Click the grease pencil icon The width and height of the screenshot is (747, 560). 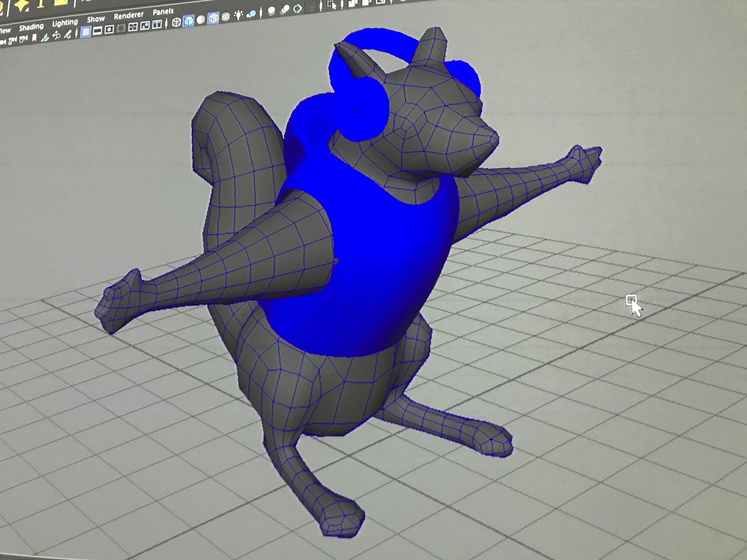pyautogui.click(x=68, y=35)
